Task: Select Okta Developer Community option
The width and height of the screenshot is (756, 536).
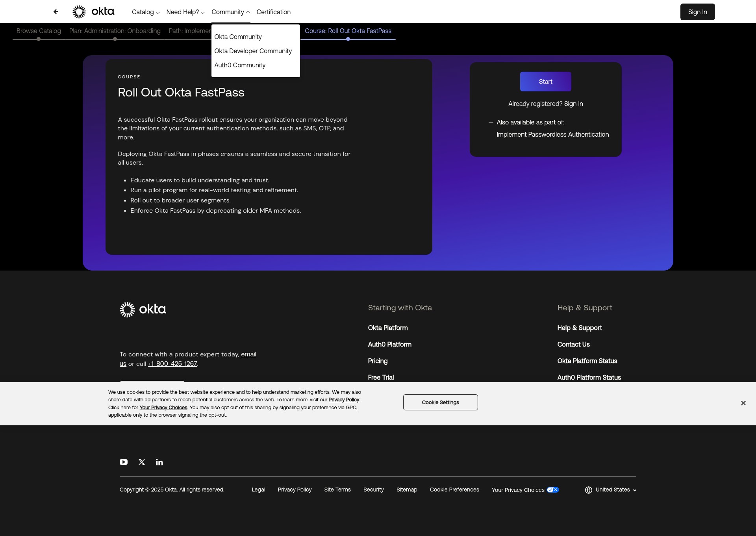Action: point(253,51)
